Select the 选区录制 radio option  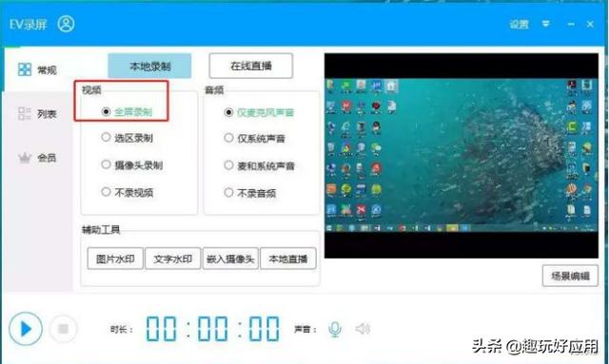coord(127,138)
